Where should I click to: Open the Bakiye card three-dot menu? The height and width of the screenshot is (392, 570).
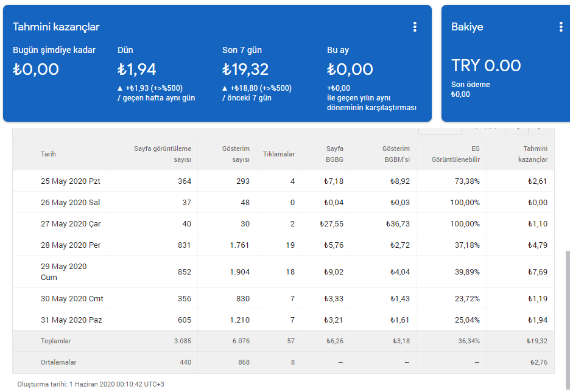tap(560, 27)
